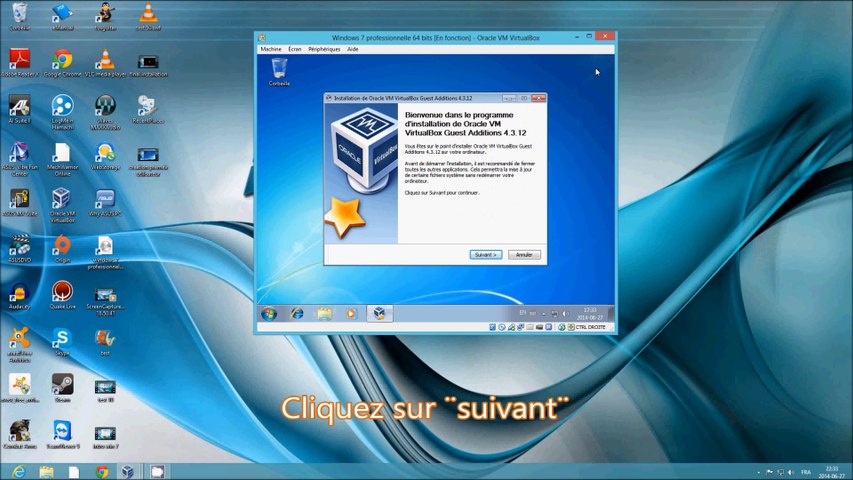Select the TeamViewer desktop shortcut
This screenshot has width=853, height=480.
point(63,434)
